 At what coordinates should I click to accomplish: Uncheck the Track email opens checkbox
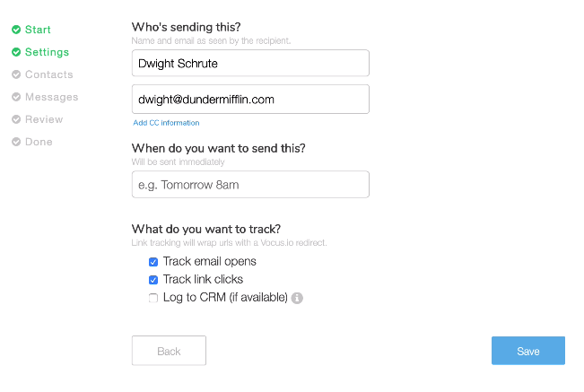point(153,262)
